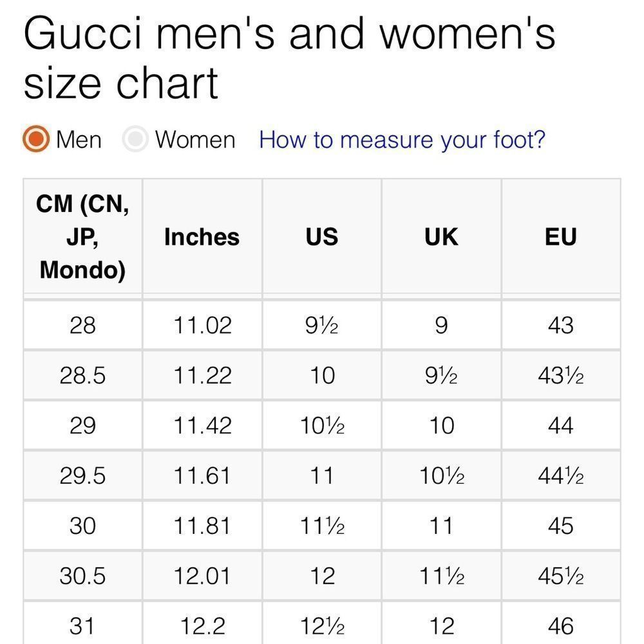The width and height of the screenshot is (644, 644).
Task: Click the 28 CM cell
Action: click(x=82, y=325)
